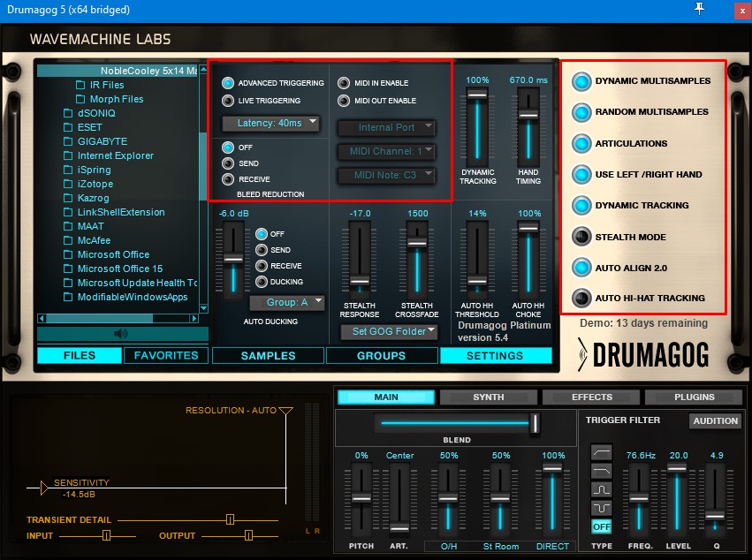Open the Group A dropdown
Image resolution: width=752 pixels, height=560 pixels.
tap(287, 303)
